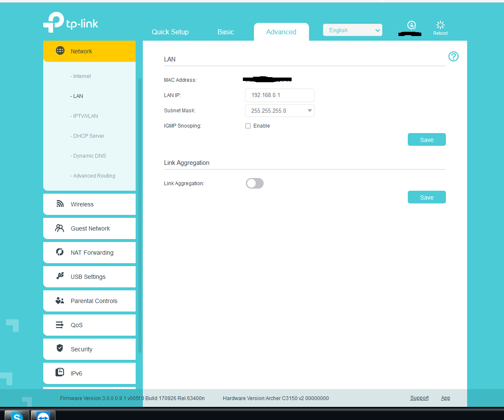Click the Guest Network people icon
This screenshot has width=504, height=420.
click(60, 228)
